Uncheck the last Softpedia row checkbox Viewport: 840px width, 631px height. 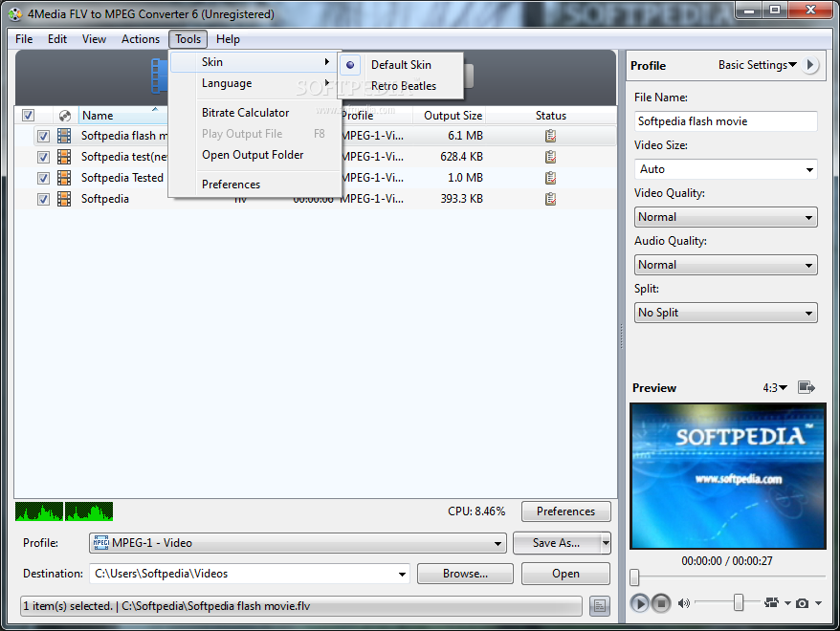click(x=43, y=200)
